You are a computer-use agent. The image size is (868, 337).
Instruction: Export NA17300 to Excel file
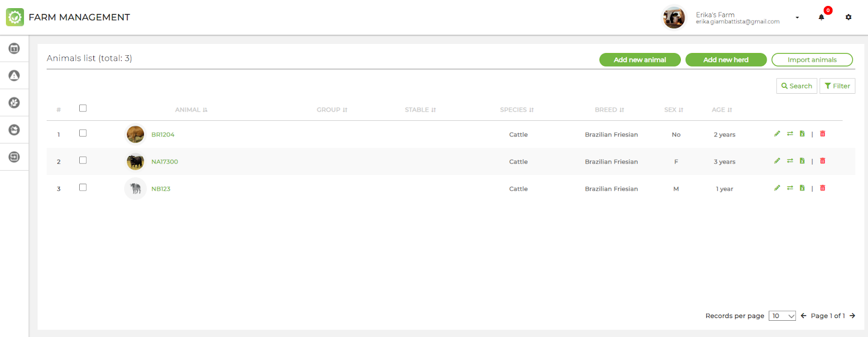(802, 161)
